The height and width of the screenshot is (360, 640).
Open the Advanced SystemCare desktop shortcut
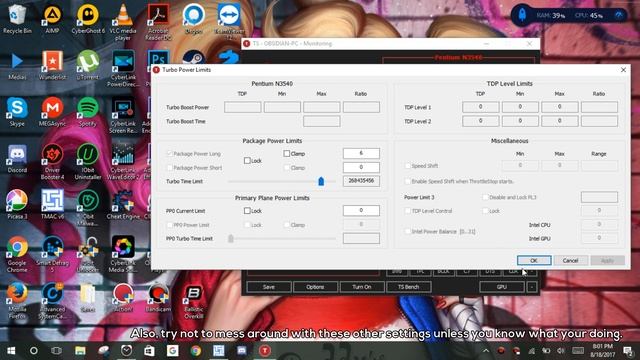coord(52,300)
